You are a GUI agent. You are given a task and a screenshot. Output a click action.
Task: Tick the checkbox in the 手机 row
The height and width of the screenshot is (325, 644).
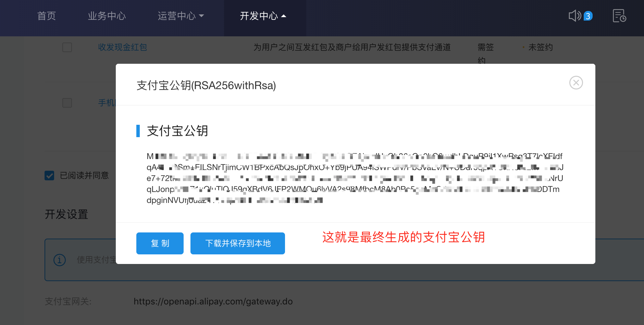pyautogui.click(x=67, y=103)
